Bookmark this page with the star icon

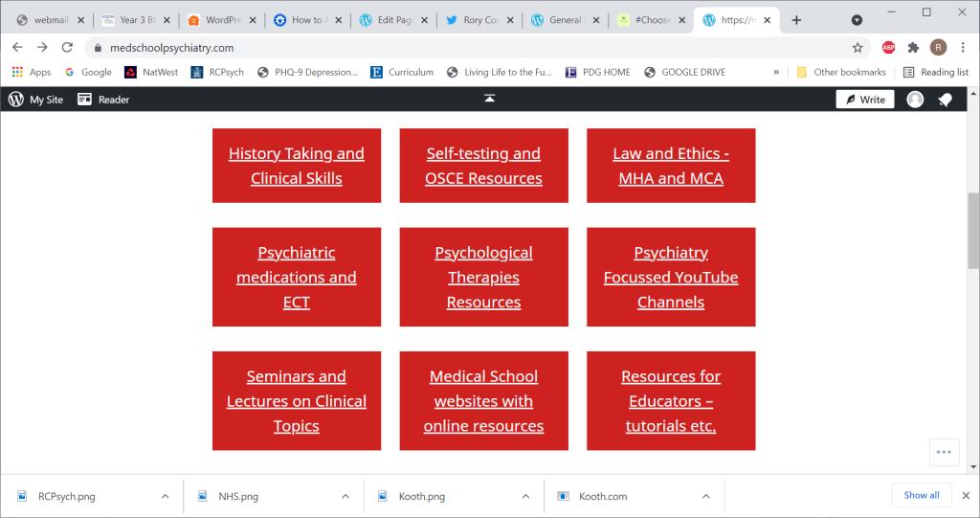(857, 47)
